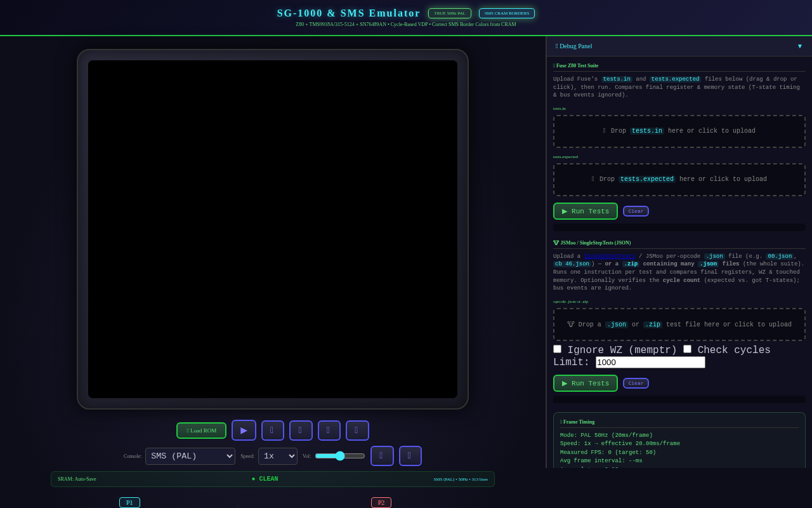Clear the Fuse Z80 test results
812x508 pixels.
[636, 211]
